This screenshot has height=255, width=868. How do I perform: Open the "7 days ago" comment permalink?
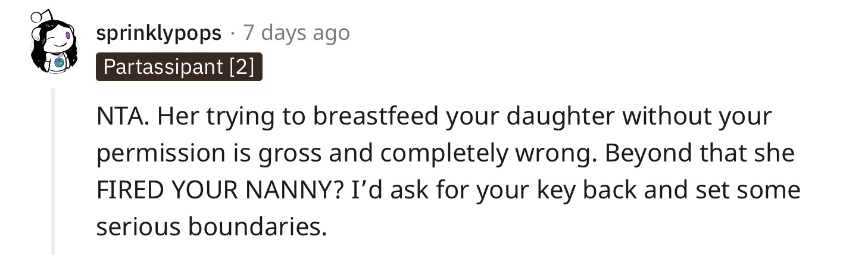[x=296, y=33]
